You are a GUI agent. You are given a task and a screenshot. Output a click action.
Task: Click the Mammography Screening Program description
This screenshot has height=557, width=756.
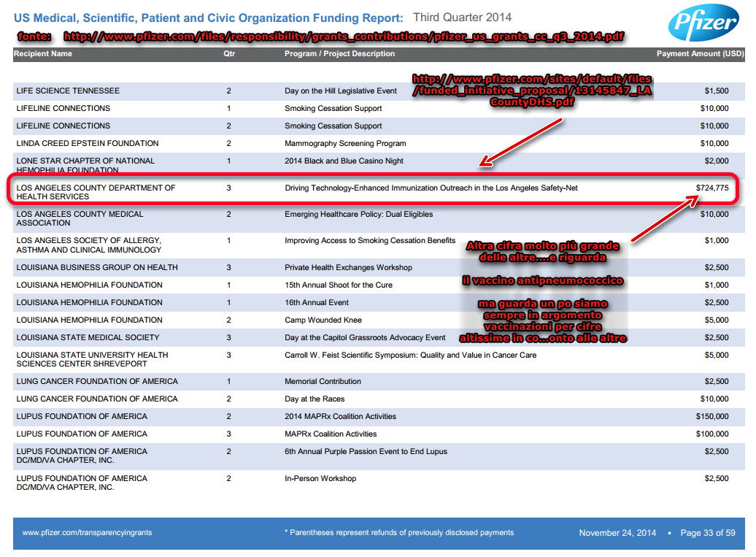[345, 143]
